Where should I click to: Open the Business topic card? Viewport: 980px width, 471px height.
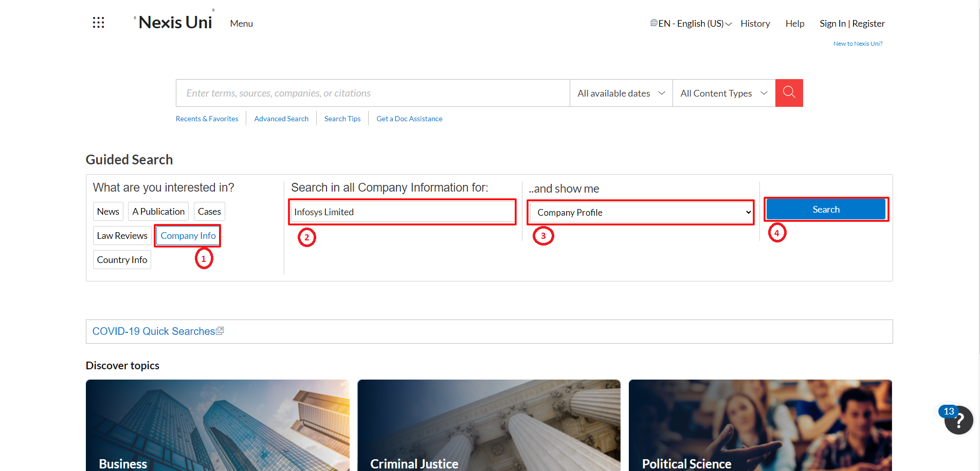217,425
